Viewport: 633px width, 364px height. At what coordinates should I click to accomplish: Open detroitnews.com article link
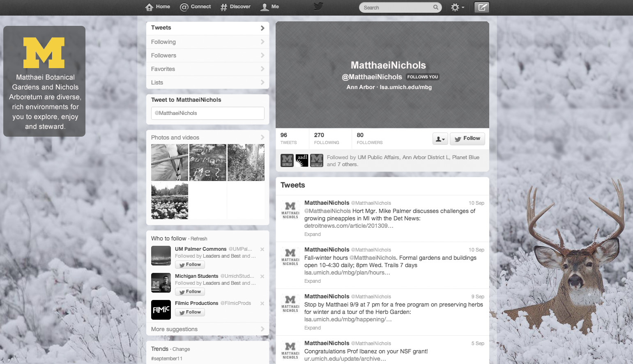click(x=349, y=226)
